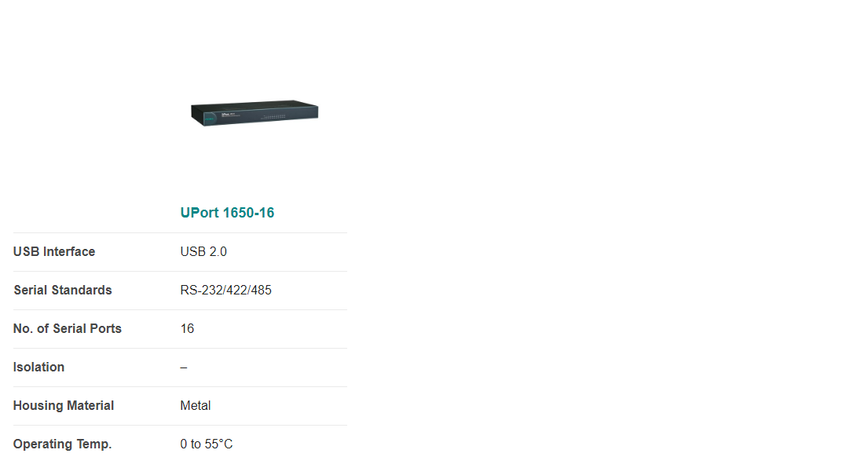The width and height of the screenshot is (868, 468).
Task: Select the Housing Material label
Action: pos(64,405)
